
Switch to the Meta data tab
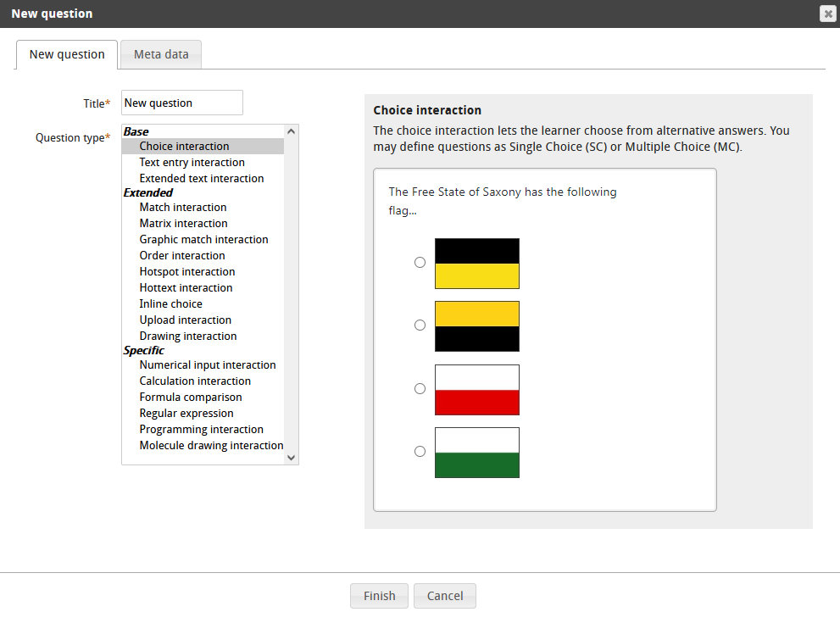(161, 54)
